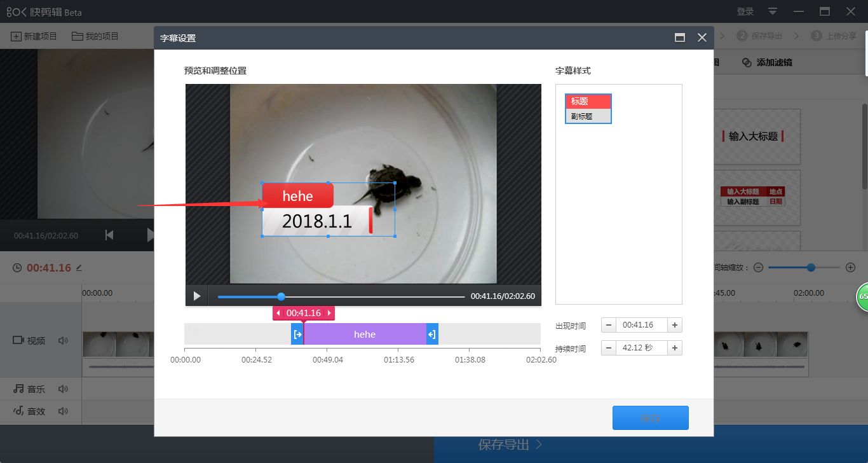Mute the 视频 track speaker
The height and width of the screenshot is (463, 868).
click(x=62, y=340)
